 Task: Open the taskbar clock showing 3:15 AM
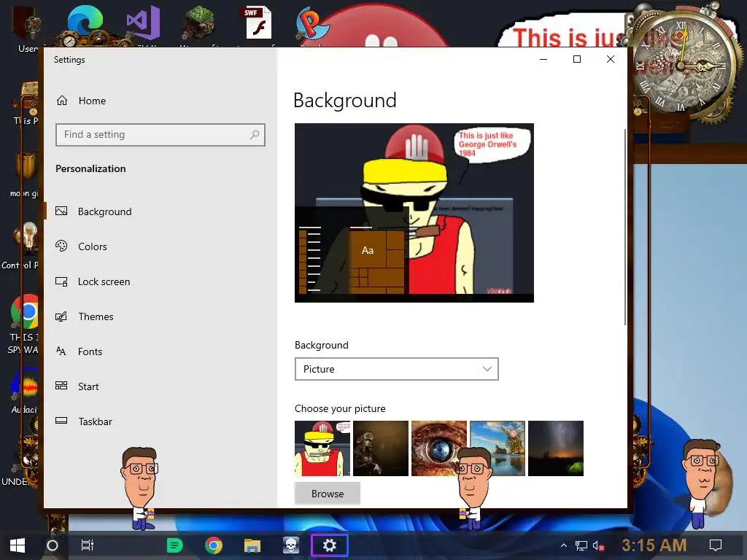click(x=654, y=545)
